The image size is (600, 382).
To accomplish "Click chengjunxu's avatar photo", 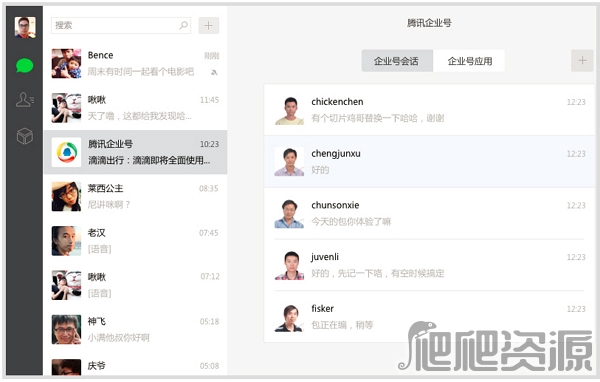I will [x=289, y=162].
